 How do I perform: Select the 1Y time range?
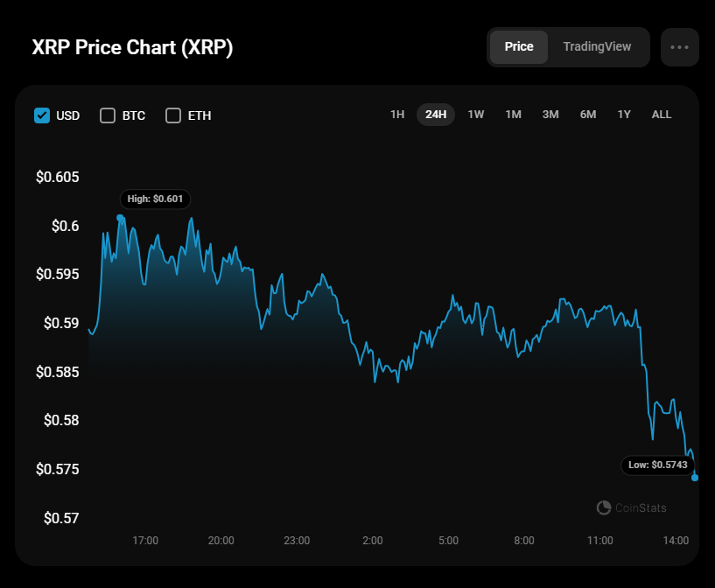[624, 115]
